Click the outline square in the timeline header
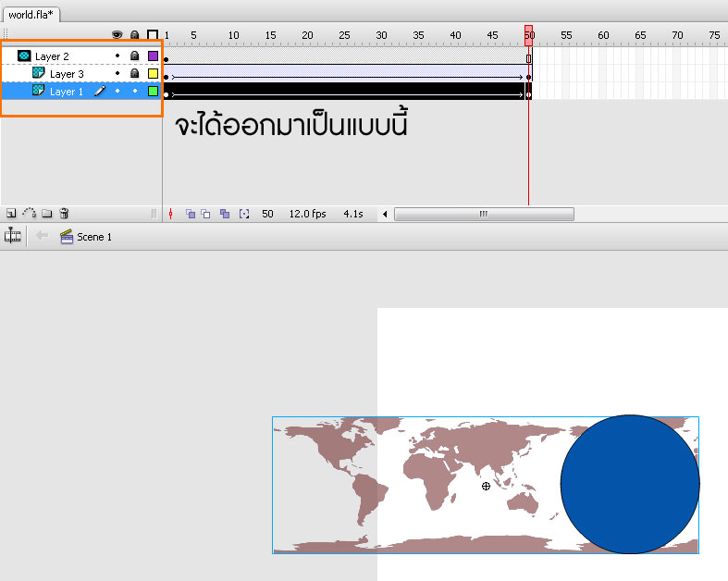 [x=153, y=35]
